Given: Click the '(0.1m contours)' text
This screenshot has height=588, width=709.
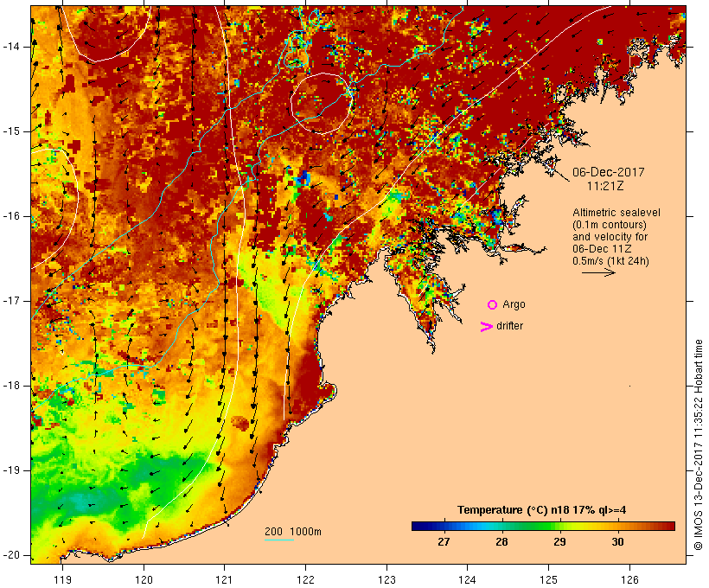Looking at the screenshot, I should pyautogui.click(x=610, y=225).
